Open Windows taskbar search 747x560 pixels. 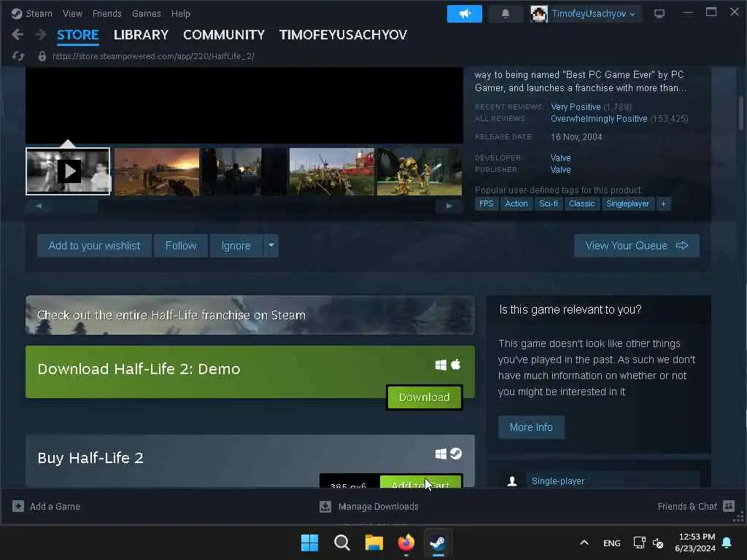tap(342, 542)
